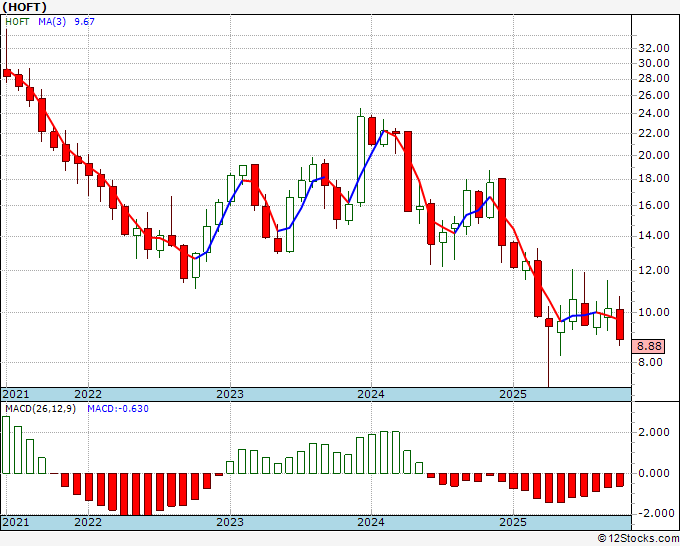
Task: Click the moving average value 9.67
Action: (x=84, y=22)
